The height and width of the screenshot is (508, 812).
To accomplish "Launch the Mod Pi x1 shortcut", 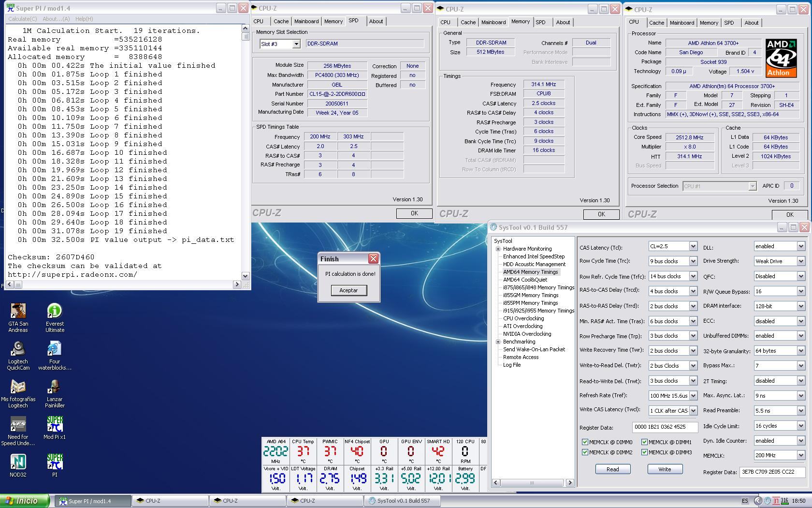I will pos(55,425).
